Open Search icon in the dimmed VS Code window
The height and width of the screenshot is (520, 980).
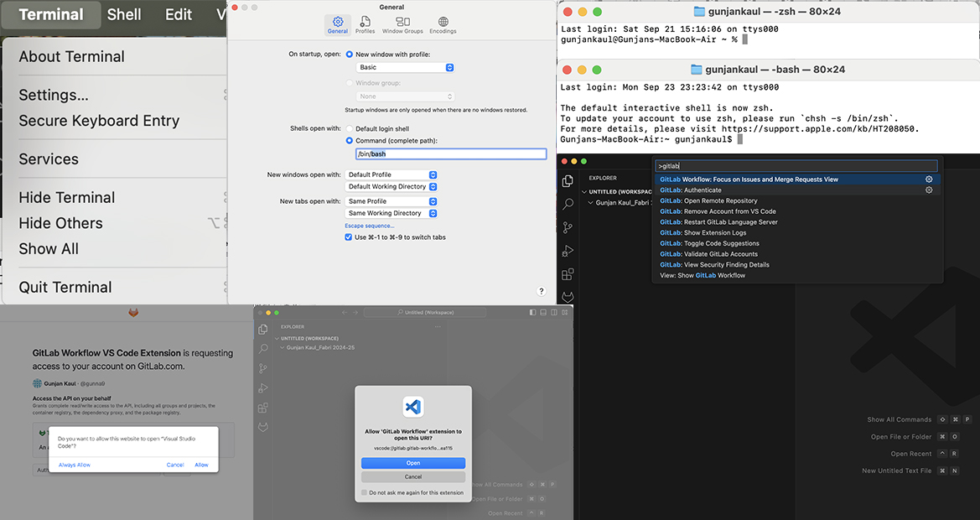[x=263, y=349]
